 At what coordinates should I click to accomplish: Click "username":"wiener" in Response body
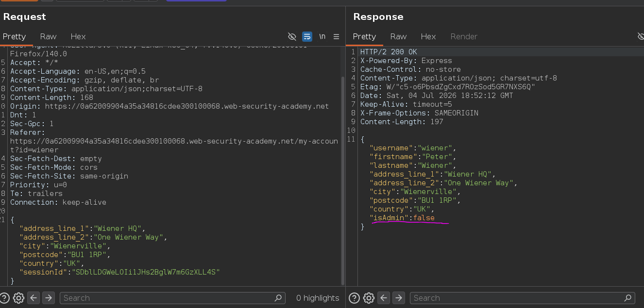413,148
